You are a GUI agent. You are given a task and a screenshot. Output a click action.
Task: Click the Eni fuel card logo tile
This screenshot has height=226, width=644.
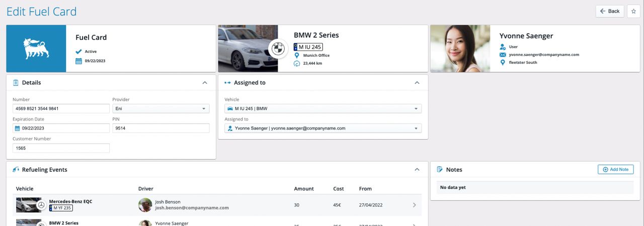(36, 49)
